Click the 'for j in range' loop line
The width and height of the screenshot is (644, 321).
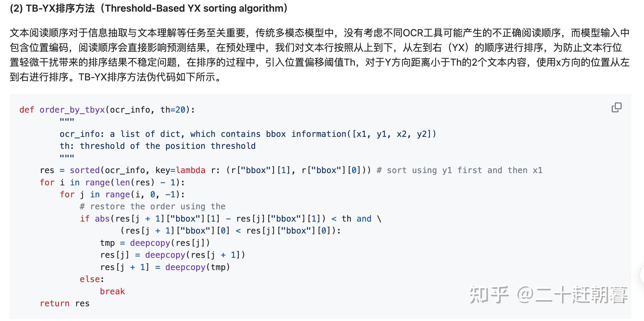[122, 195]
